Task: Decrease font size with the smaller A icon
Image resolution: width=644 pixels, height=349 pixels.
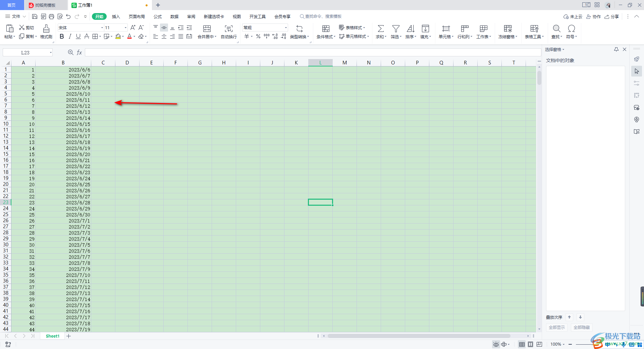Action: (141, 28)
